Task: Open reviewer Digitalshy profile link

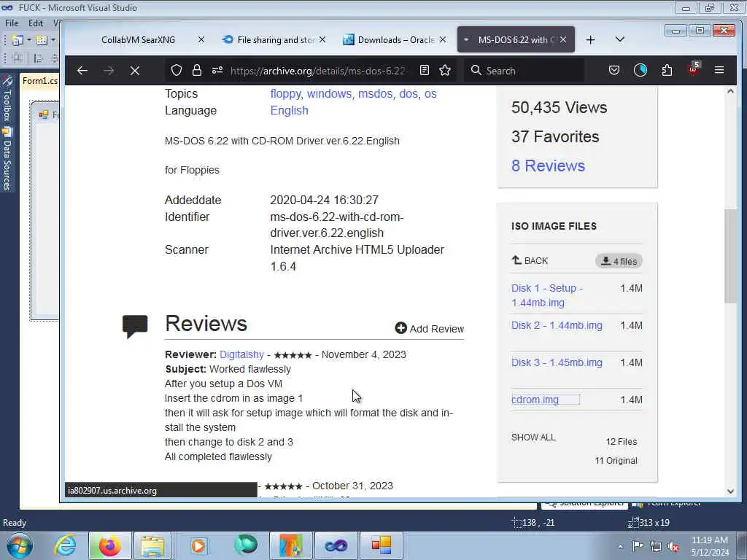Action: (241, 354)
